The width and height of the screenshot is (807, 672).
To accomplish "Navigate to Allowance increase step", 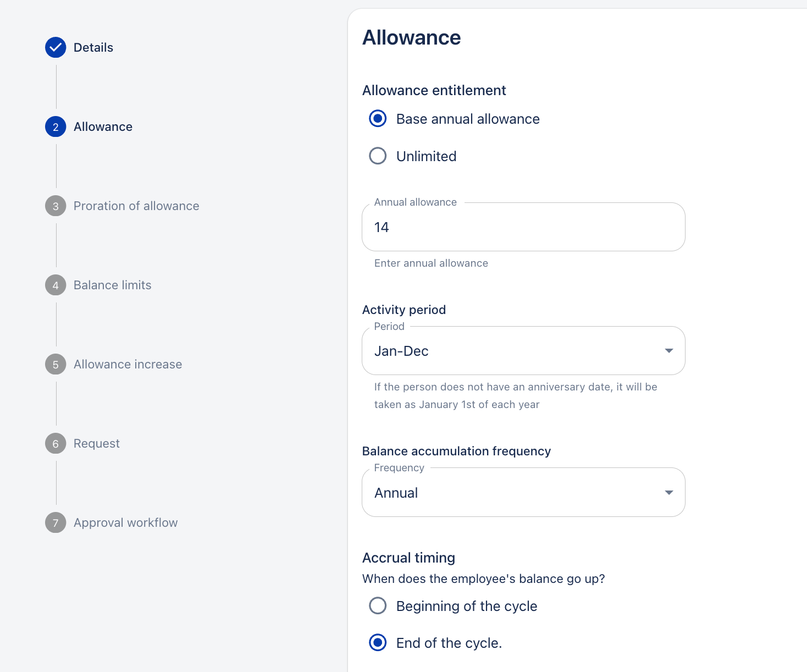I will point(128,364).
